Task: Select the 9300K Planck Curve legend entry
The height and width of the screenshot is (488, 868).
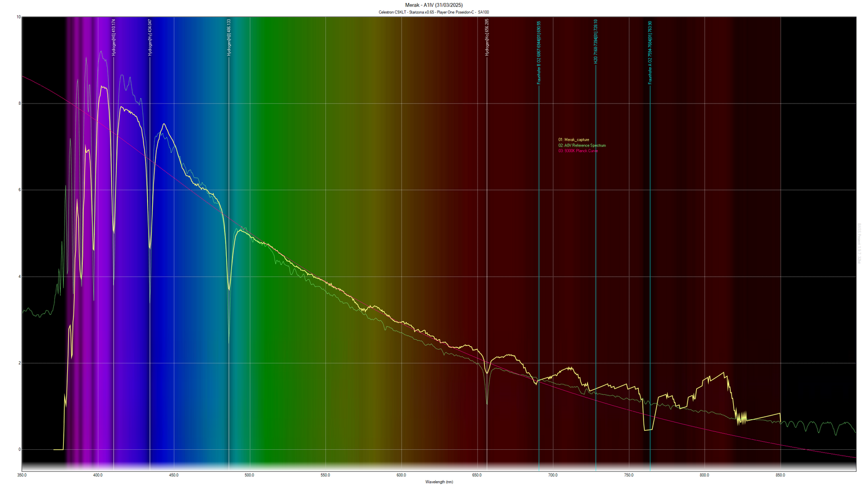Action: click(578, 151)
